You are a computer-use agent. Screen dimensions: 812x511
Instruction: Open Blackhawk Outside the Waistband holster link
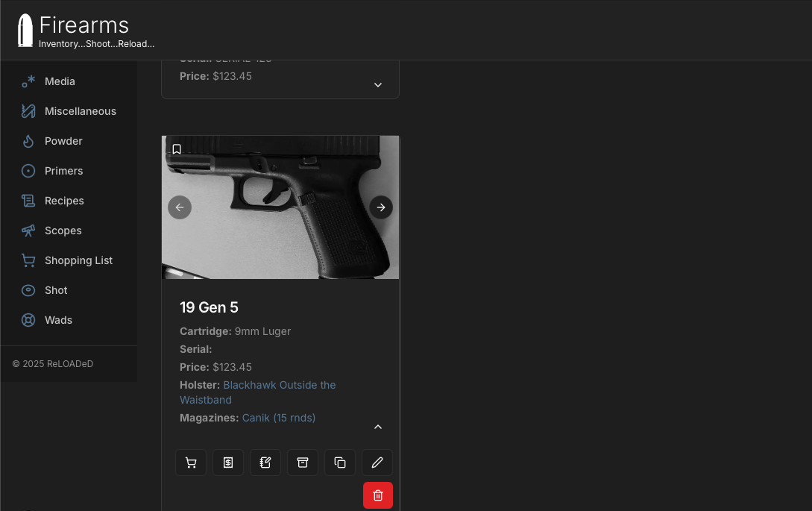click(x=257, y=392)
